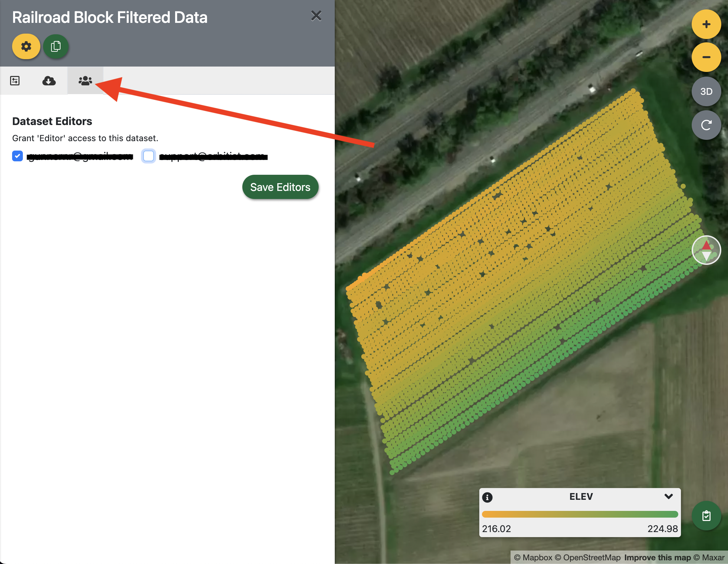This screenshot has height=564, width=728.
Task: Check the second editor email checkbox
Action: point(149,156)
